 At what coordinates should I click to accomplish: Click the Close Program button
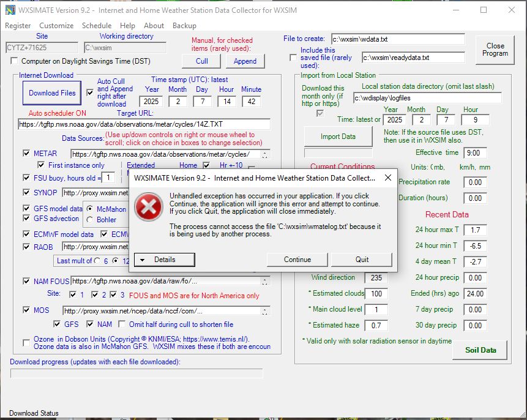click(495, 50)
